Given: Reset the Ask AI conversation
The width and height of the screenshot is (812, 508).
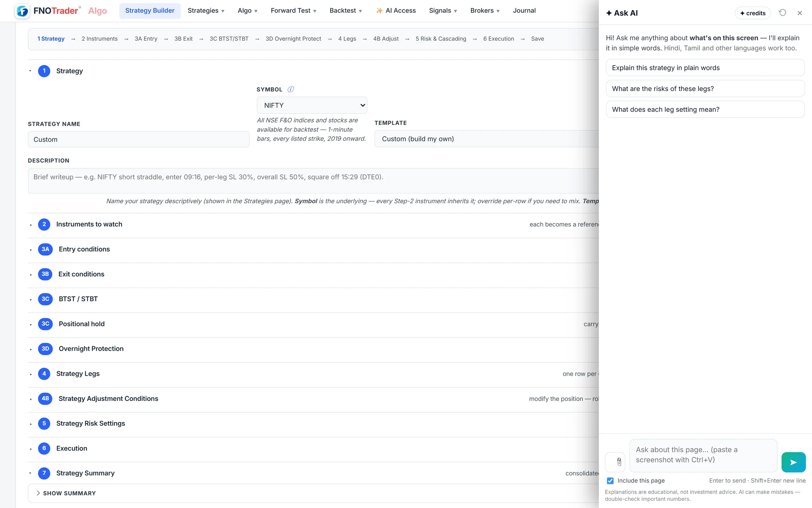Looking at the screenshot, I should click(782, 13).
